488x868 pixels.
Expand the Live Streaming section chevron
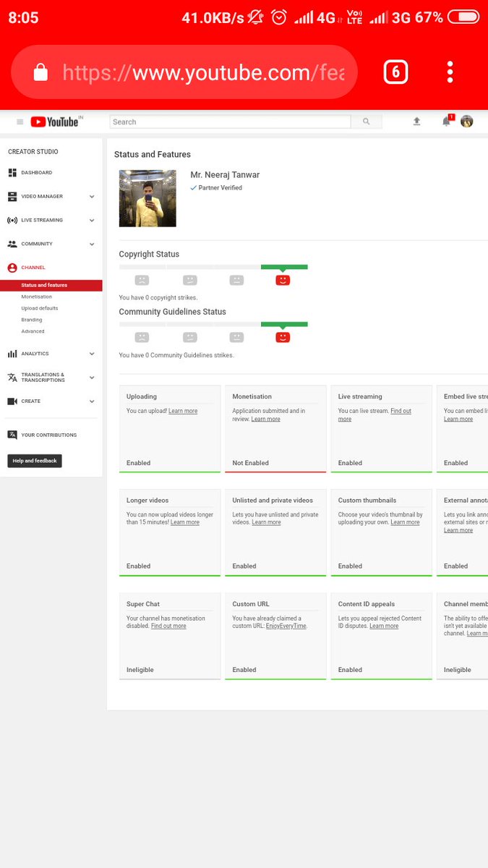pos(92,220)
